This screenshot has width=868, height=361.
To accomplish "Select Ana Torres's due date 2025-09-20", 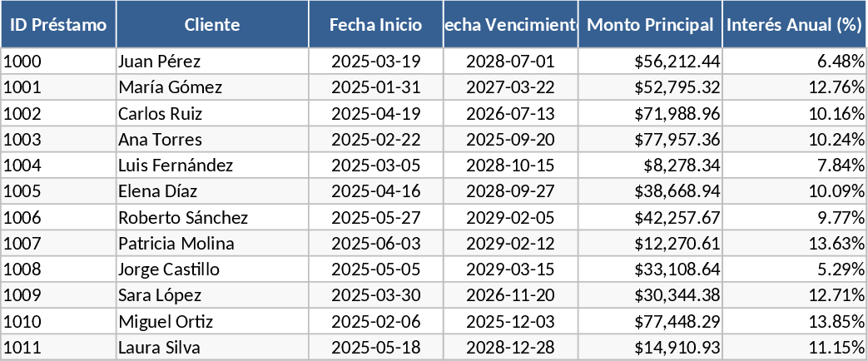I will coord(510,140).
